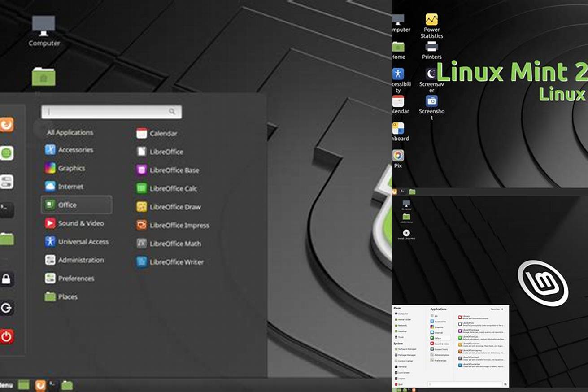The height and width of the screenshot is (392, 588).
Task: Open the Computer desktop icon above the Cinnamon menu
Action: tap(44, 30)
